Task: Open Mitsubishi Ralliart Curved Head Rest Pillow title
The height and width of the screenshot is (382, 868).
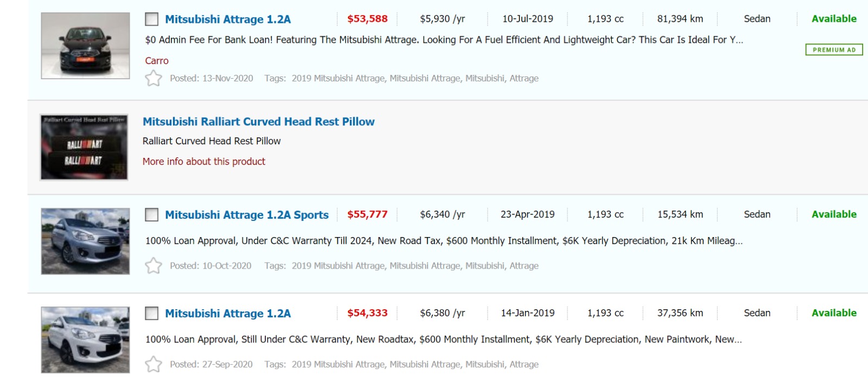Action: [258, 122]
